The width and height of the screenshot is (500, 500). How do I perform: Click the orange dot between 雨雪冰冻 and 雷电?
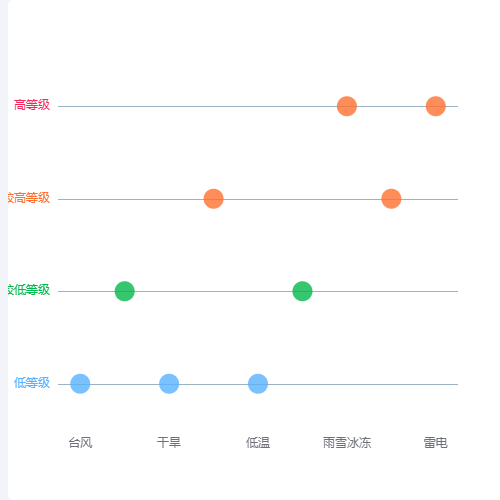(x=391, y=199)
